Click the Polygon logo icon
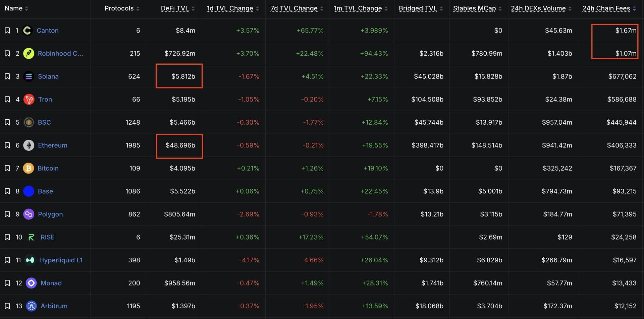This screenshot has height=319, width=644. [x=29, y=214]
